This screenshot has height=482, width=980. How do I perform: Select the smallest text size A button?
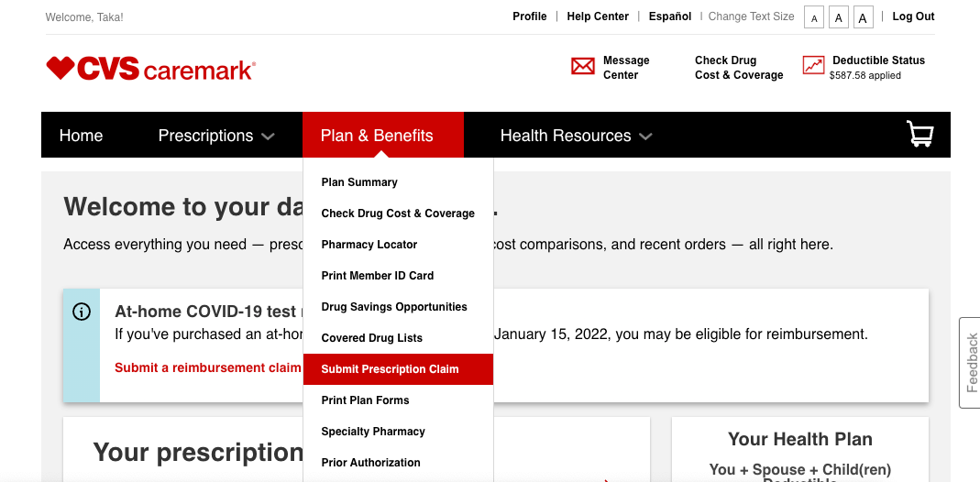(814, 18)
